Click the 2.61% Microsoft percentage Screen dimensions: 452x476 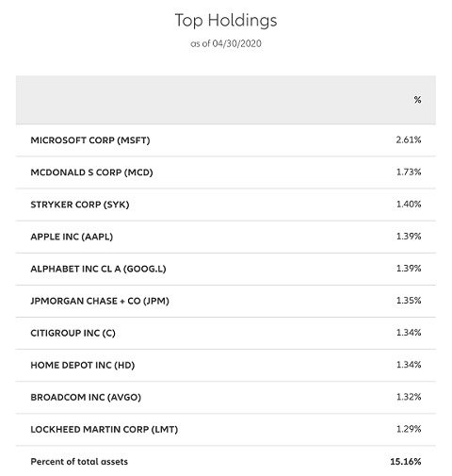click(x=409, y=140)
